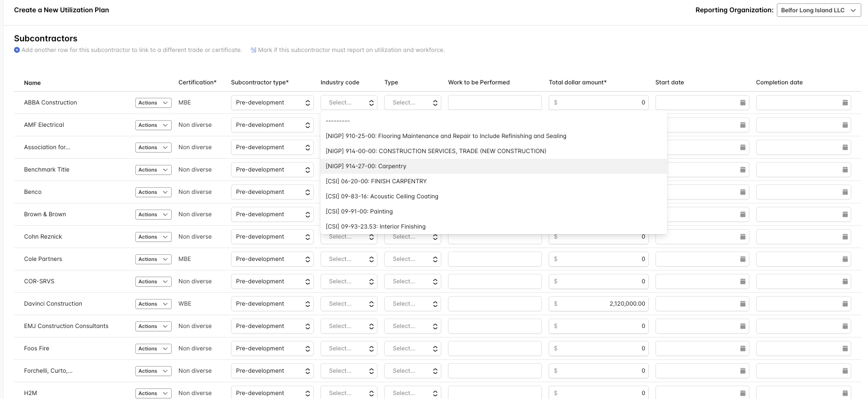Screen dimensions: 868x399
Task: Open calendar icon for ABBA Construction start date
Action: (743, 103)
